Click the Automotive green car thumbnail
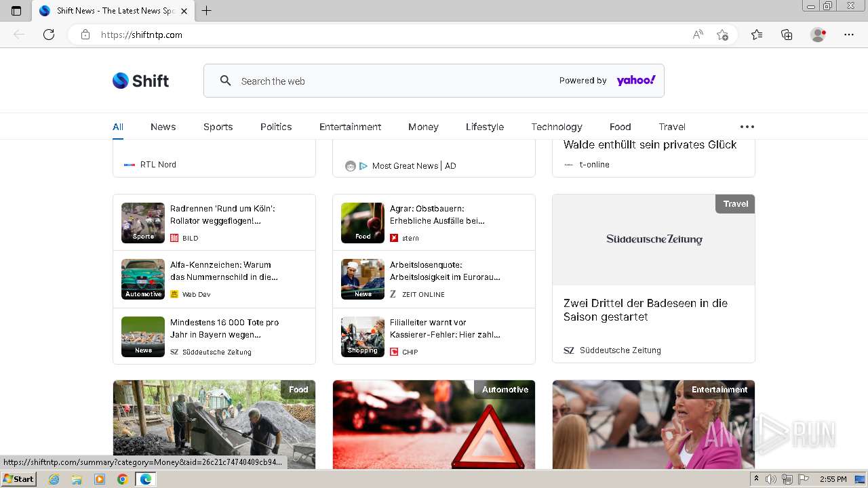 tap(143, 279)
